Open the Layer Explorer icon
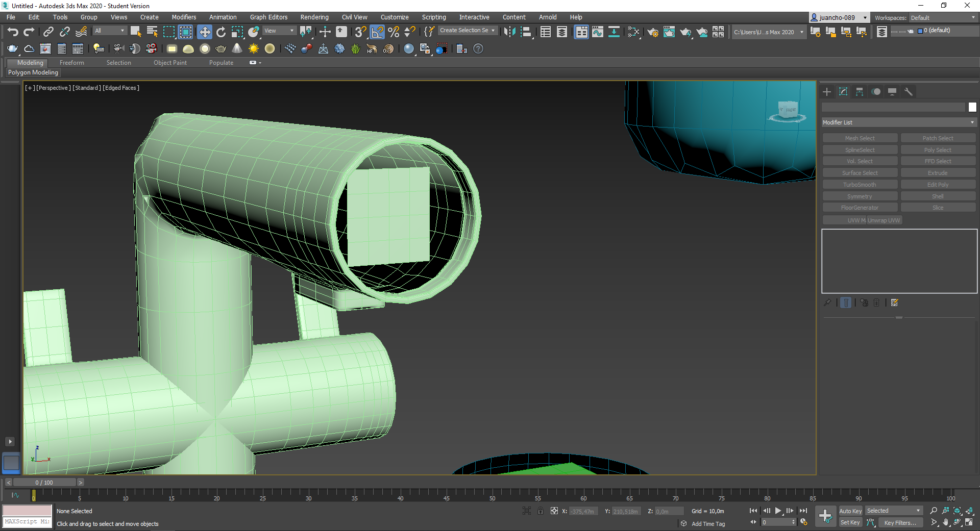 click(562, 32)
